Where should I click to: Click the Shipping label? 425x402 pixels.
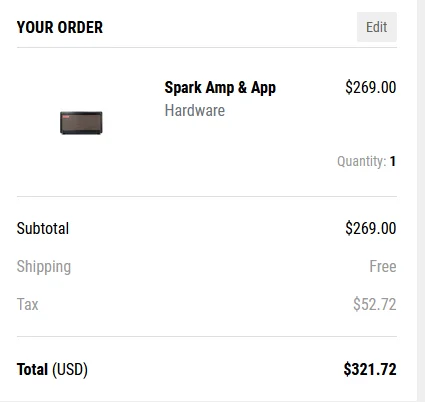tap(44, 267)
